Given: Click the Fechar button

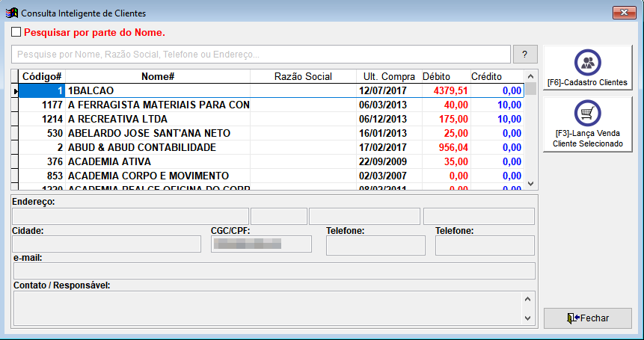Looking at the screenshot, I should click(x=588, y=318).
